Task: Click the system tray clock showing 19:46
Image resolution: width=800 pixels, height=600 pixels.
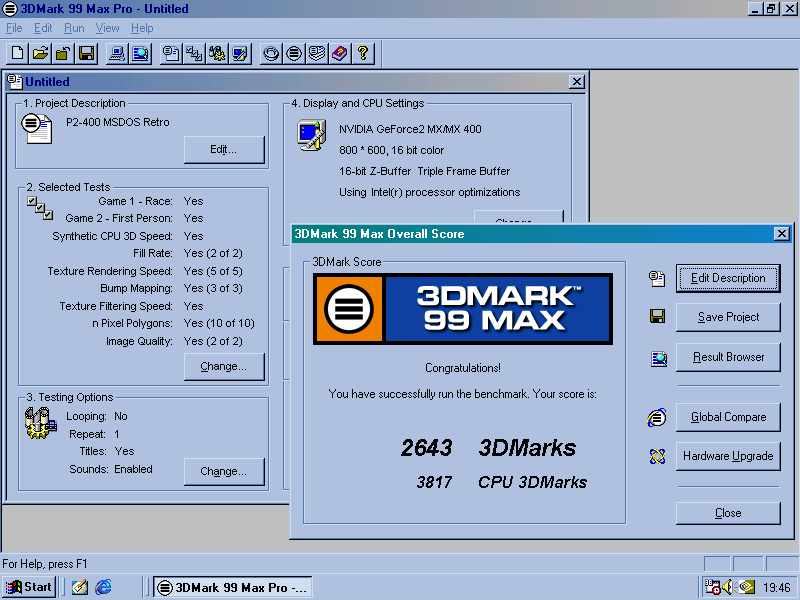Action: point(777,588)
